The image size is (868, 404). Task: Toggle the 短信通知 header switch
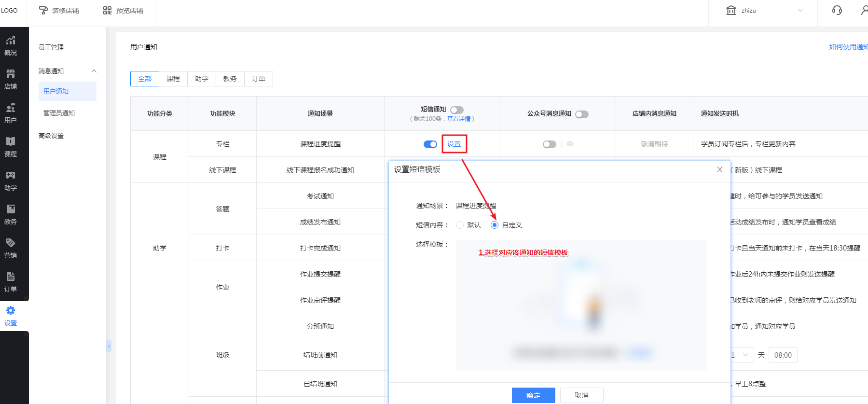[456, 110]
